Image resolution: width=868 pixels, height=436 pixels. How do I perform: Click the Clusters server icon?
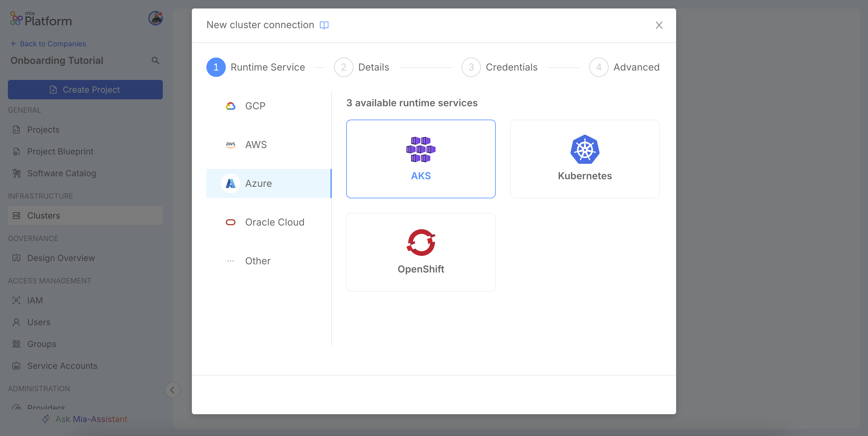(x=16, y=216)
